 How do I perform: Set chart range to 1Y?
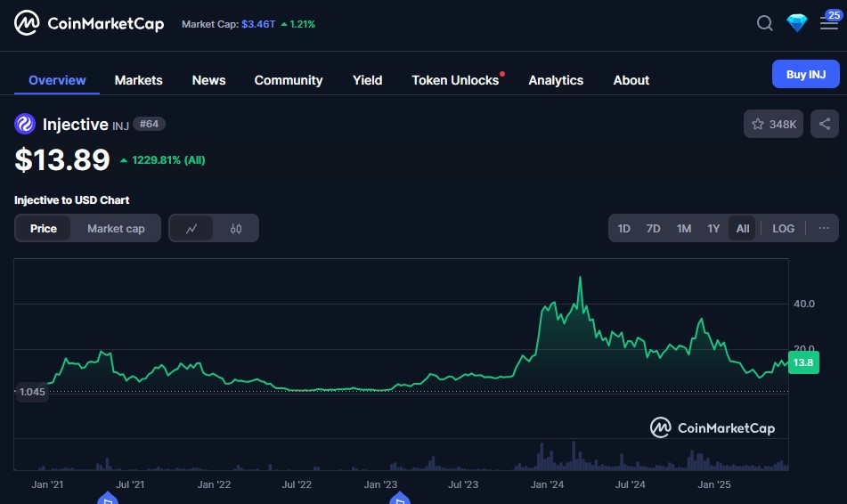pos(713,229)
